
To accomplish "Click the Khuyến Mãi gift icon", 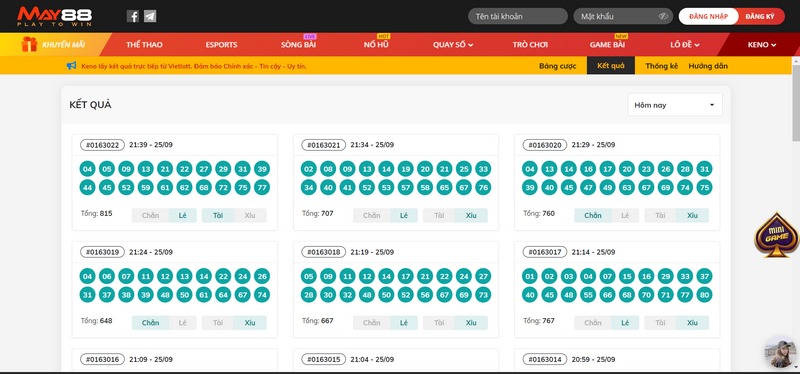I will [29, 44].
